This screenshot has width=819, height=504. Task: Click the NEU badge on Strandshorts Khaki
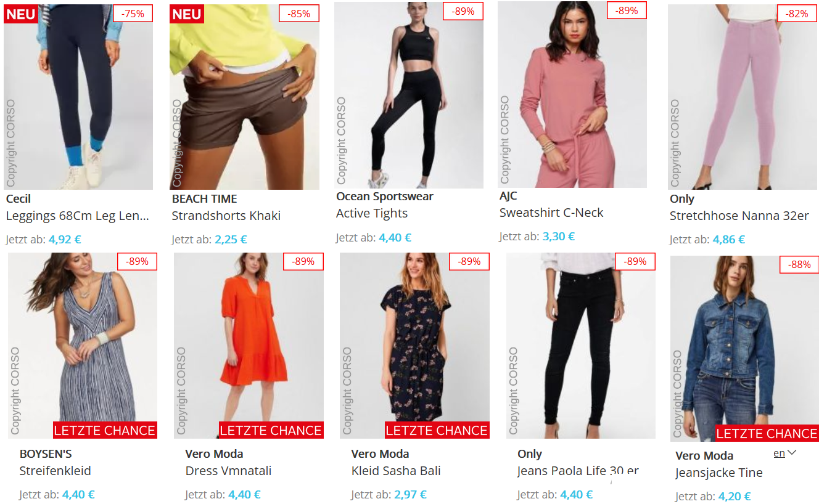(187, 14)
